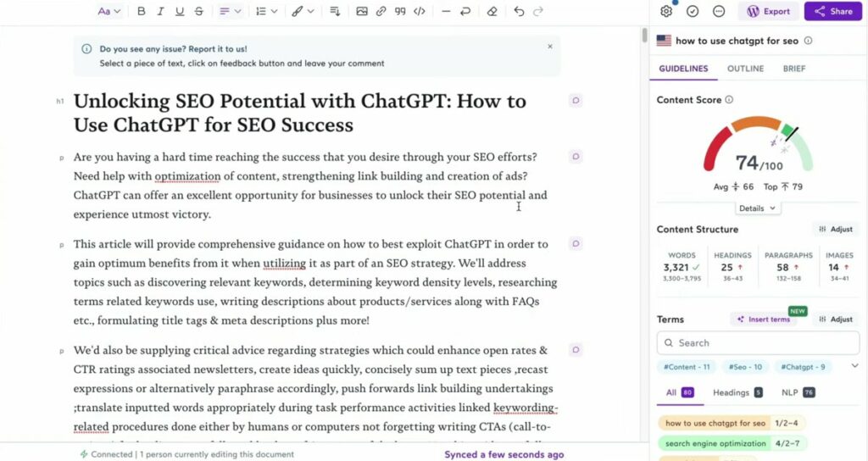Click the underlined word 'optimization'
868x461 pixels.
pyautogui.click(x=187, y=176)
